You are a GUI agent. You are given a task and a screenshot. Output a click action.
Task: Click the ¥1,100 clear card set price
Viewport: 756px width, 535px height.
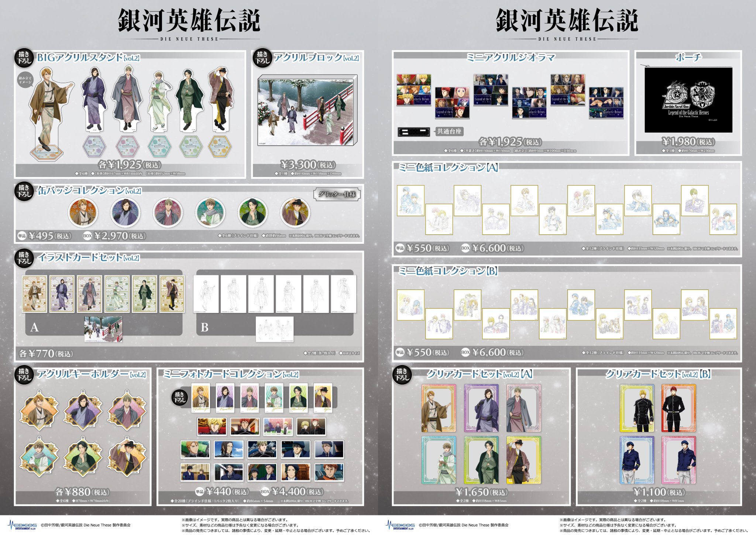pos(659,492)
